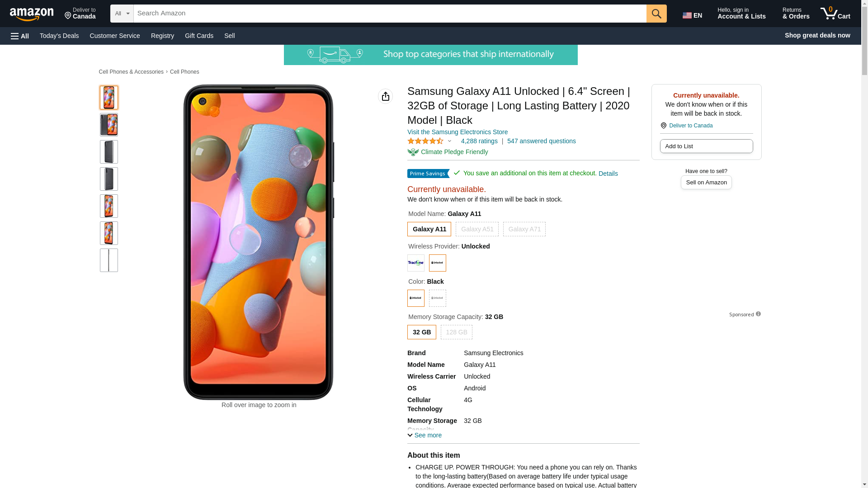This screenshot has height=488, width=868.
Task: Open the All hamburger menu
Action: tap(20, 36)
